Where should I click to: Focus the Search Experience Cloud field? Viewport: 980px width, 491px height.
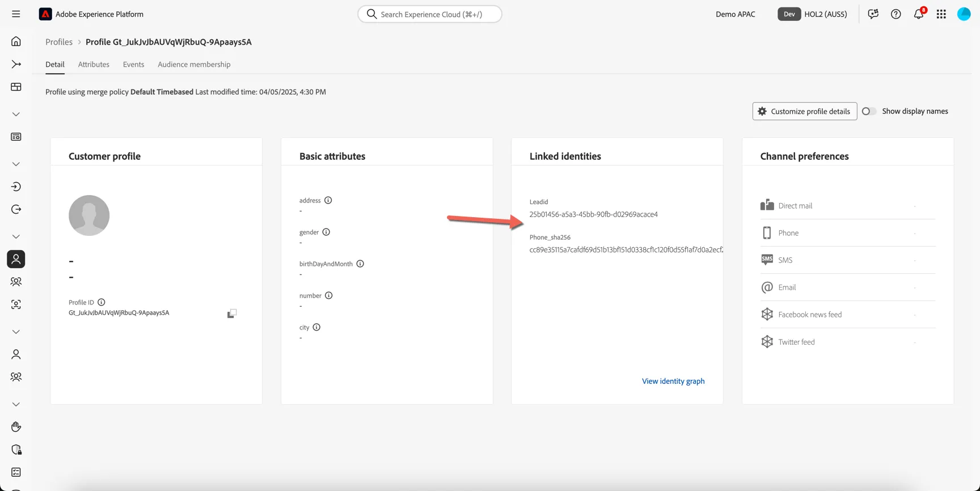coord(430,14)
